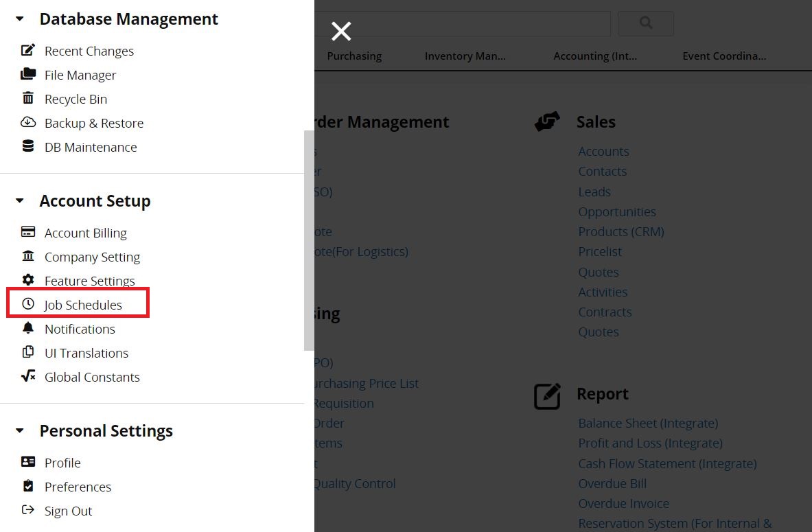Screen dimensions: 812x532
Task: Click the Sign Out arrow icon
Action: tap(28, 510)
